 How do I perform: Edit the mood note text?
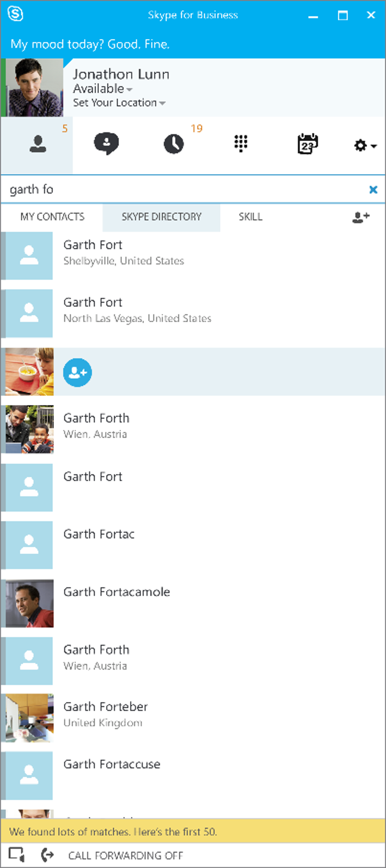point(90,45)
